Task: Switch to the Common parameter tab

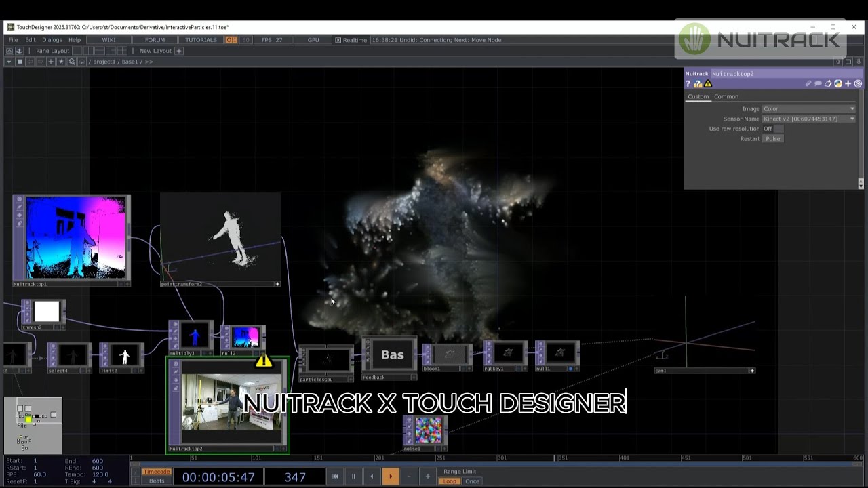Action: [x=726, y=96]
